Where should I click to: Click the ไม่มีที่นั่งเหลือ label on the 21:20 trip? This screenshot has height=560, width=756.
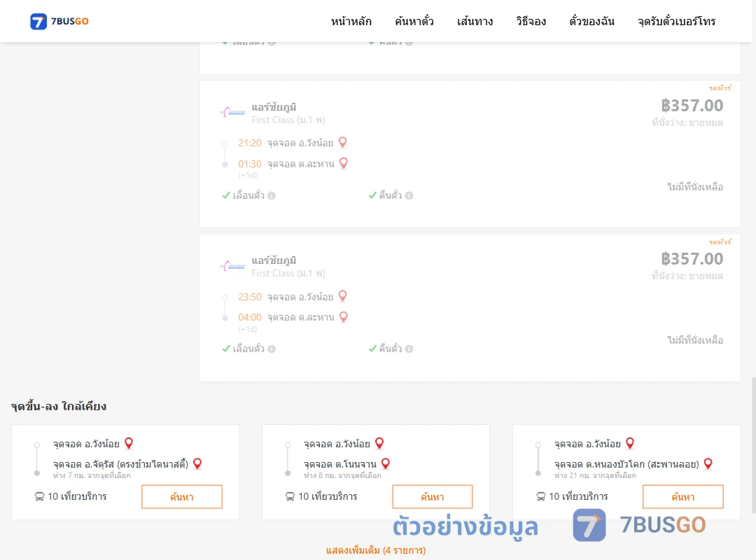(695, 187)
